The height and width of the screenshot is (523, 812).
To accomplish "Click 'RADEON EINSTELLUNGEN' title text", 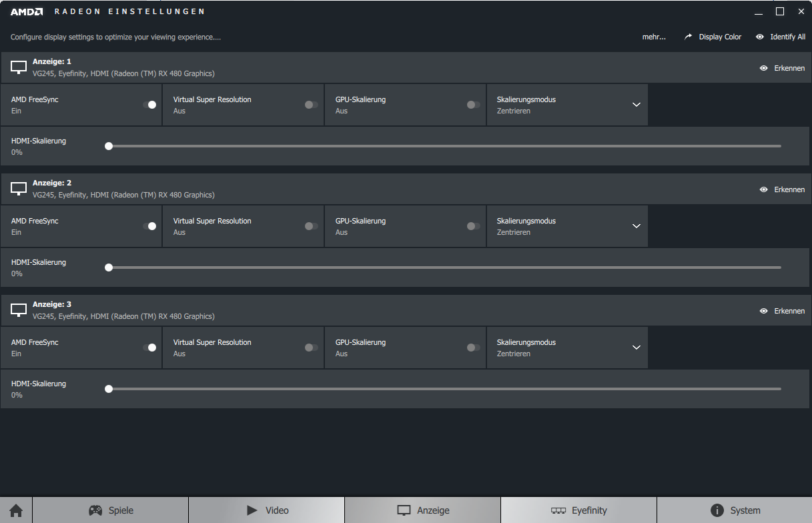I will click(x=129, y=11).
